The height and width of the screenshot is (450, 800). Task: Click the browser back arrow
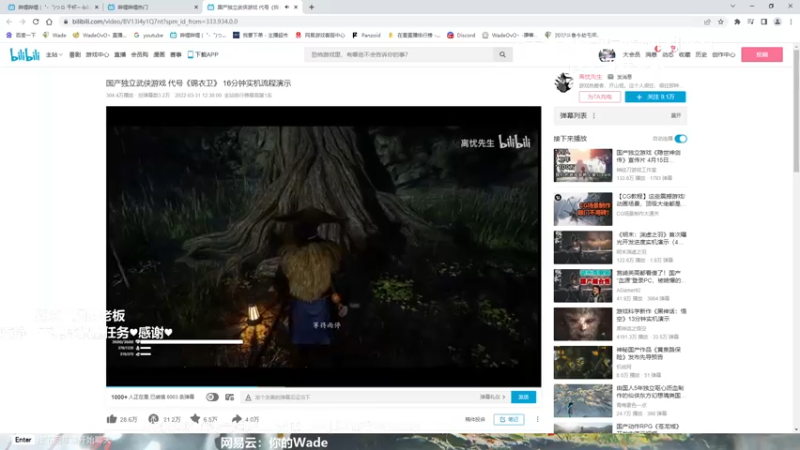point(9,21)
